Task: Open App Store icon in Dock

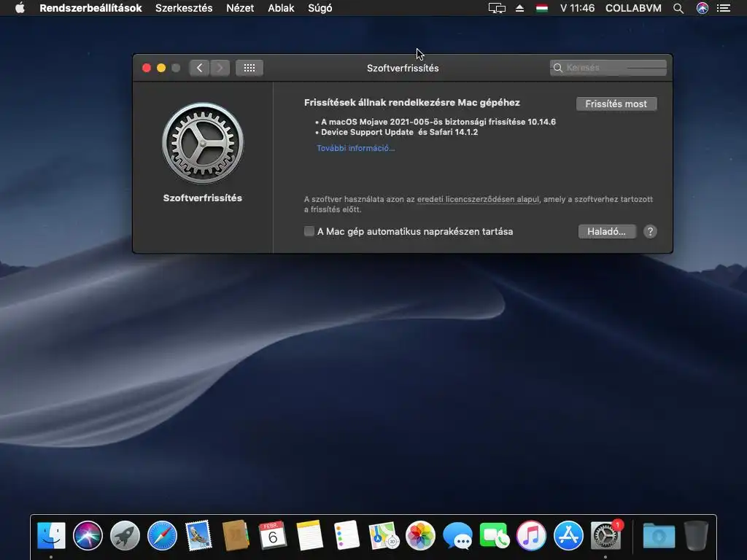Action: 568,536
